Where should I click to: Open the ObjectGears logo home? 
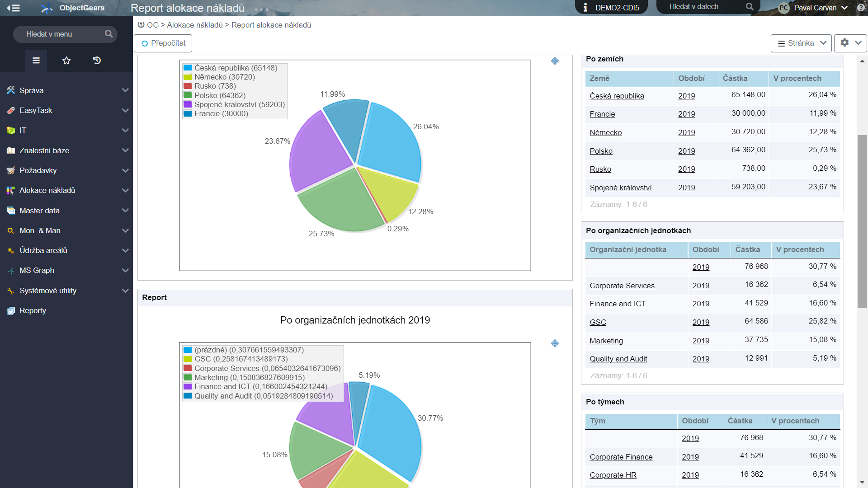[x=72, y=8]
